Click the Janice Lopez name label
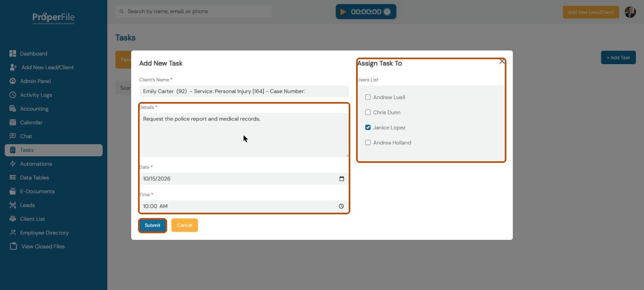 389,128
